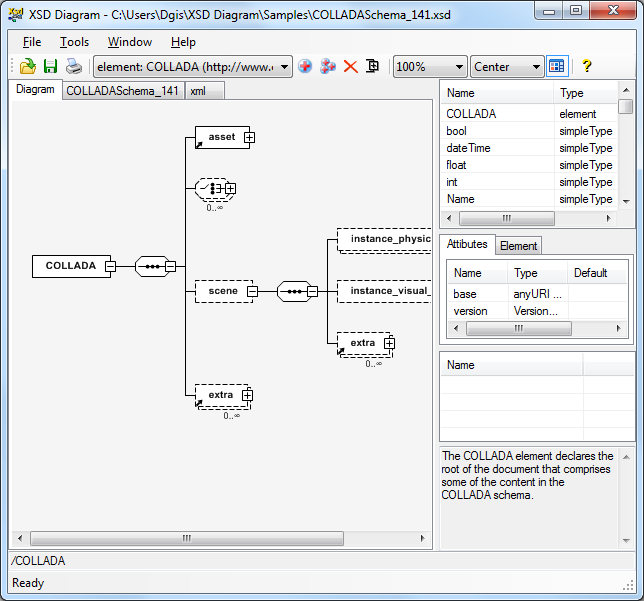
Task: Click the Type column header in element list
Action: (584, 93)
